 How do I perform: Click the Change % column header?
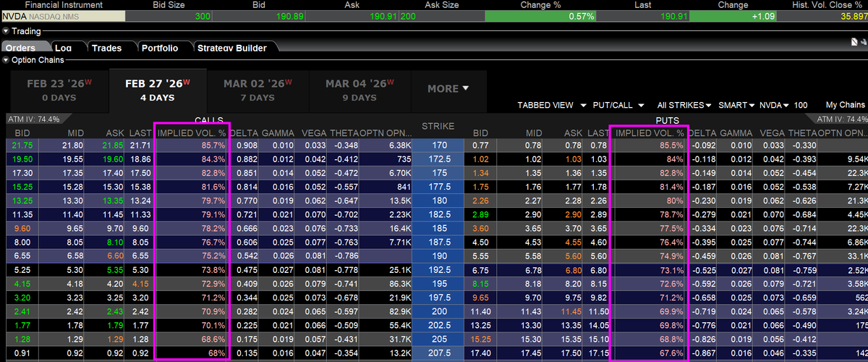[x=540, y=4]
